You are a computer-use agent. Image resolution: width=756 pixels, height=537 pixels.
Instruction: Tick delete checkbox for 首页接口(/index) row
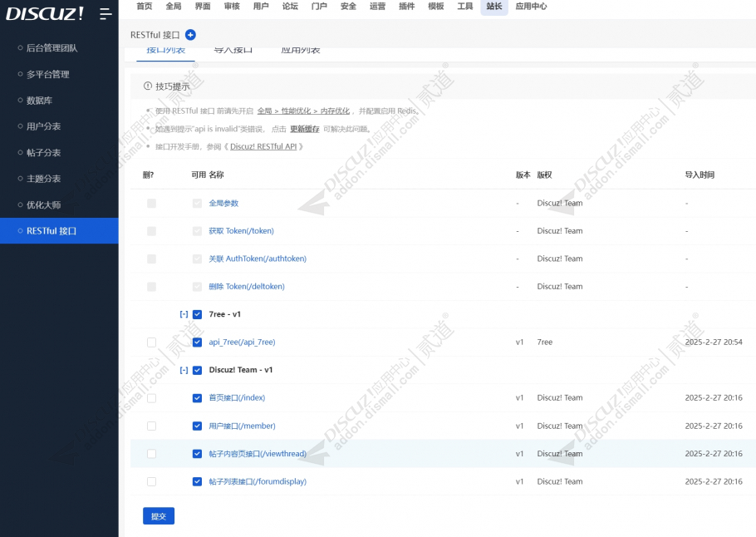[x=151, y=398]
